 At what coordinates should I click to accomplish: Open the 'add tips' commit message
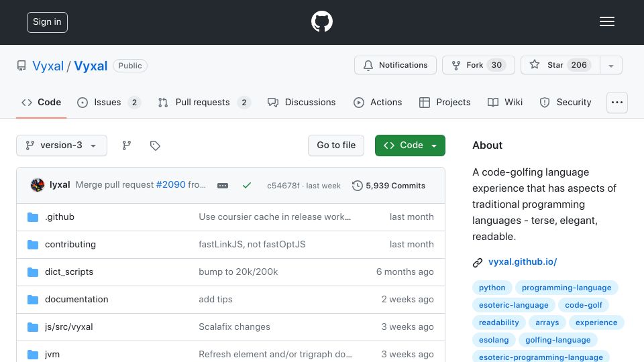215,299
